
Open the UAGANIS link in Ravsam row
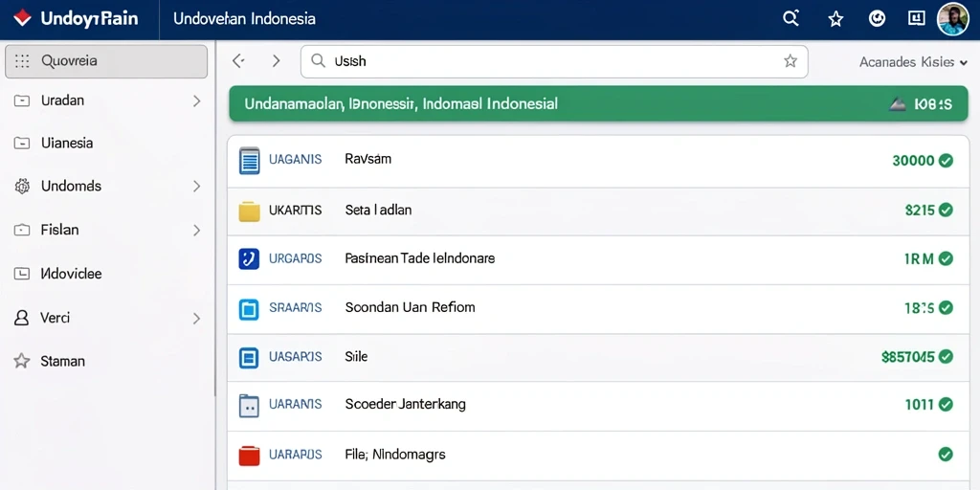(x=295, y=160)
